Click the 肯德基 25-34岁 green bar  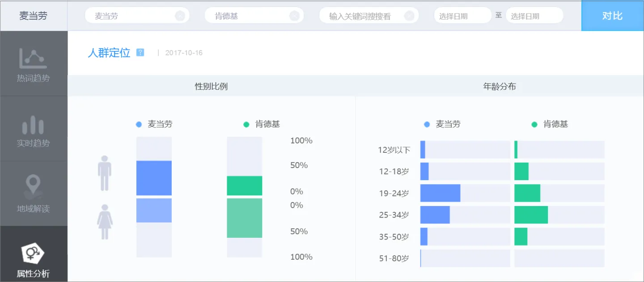[x=531, y=215]
